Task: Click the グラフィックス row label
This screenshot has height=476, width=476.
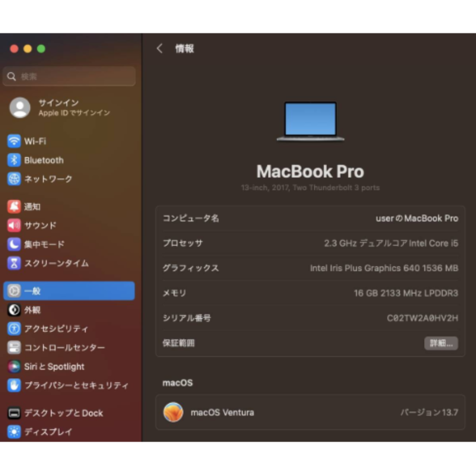Action: [191, 268]
